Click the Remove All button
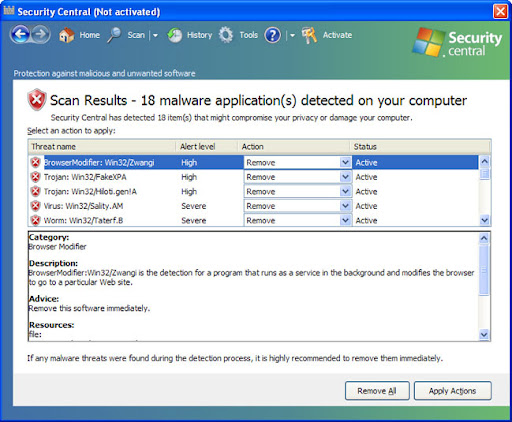This screenshot has height=422, width=512. coord(377,391)
